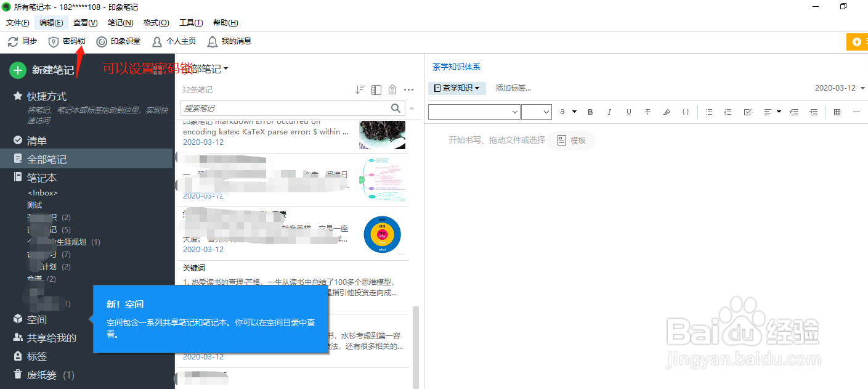Insert a checkbox into the note
The width and height of the screenshot is (868, 389).
(x=747, y=112)
